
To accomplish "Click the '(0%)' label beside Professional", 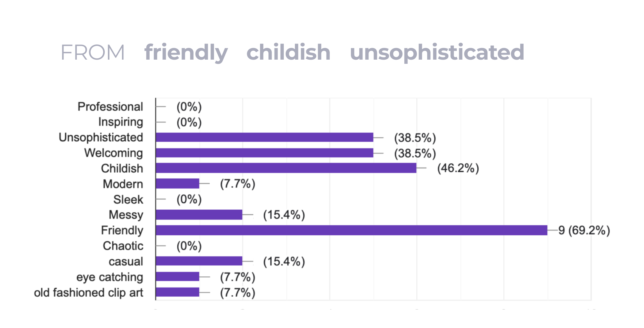I will coord(189,107).
